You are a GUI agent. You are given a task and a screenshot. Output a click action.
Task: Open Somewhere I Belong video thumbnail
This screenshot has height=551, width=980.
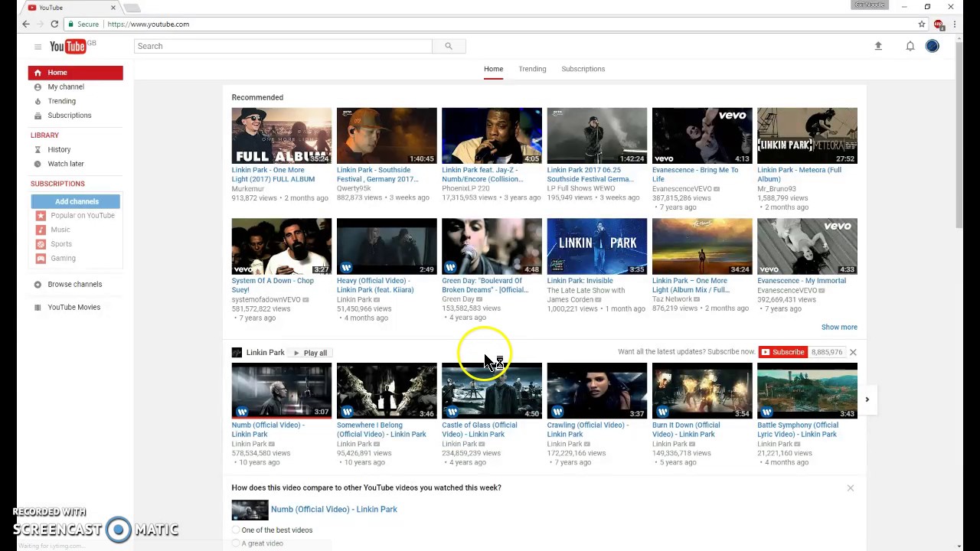coord(387,391)
